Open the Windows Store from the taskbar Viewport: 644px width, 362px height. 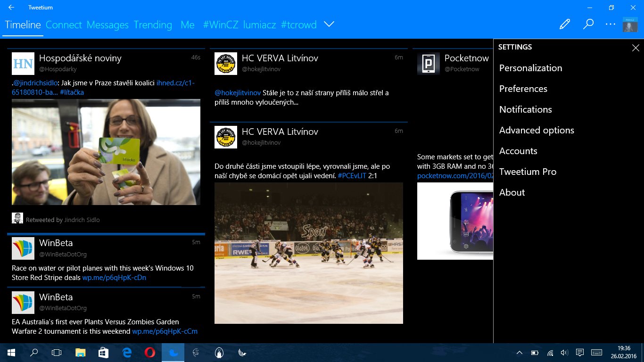(x=104, y=353)
